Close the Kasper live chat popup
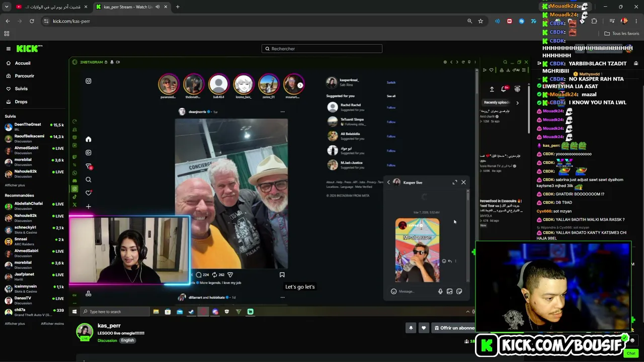 463,182
